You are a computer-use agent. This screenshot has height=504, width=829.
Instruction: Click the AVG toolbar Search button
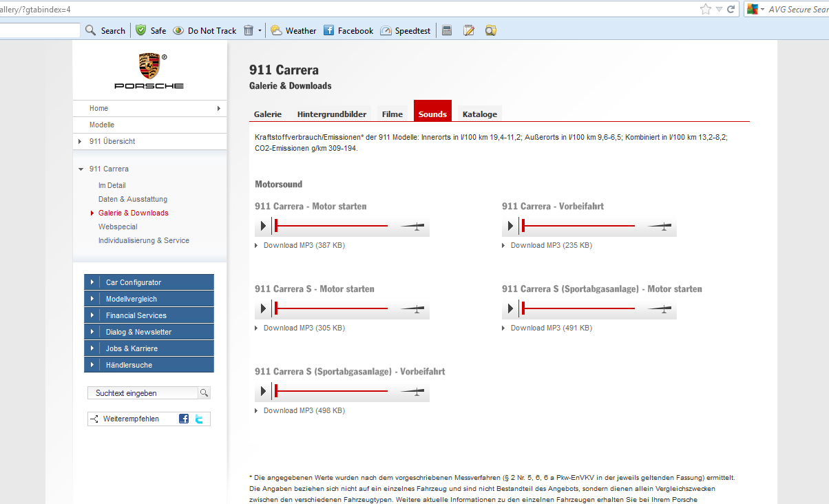pyautogui.click(x=105, y=30)
